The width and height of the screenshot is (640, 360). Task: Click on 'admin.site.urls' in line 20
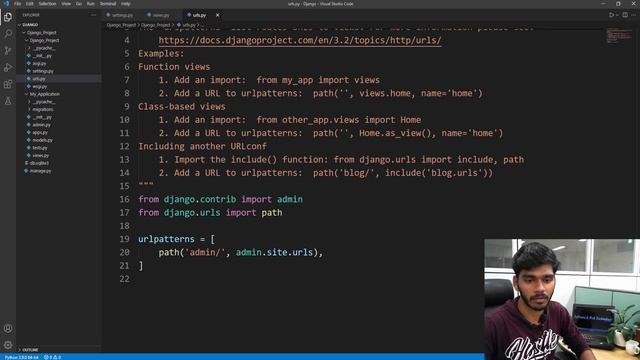(x=274, y=252)
